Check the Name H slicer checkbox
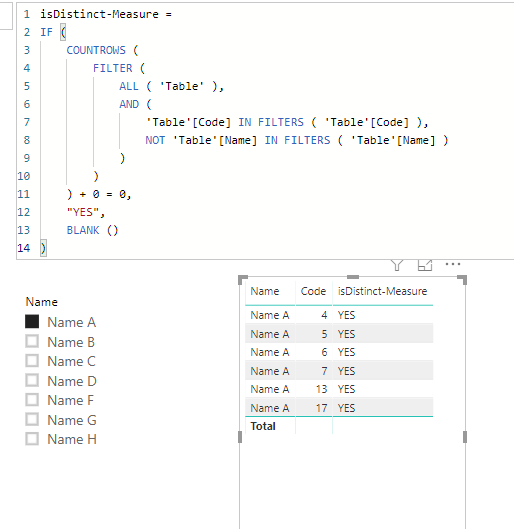The image size is (514, 529). click(x=32, y=439)
